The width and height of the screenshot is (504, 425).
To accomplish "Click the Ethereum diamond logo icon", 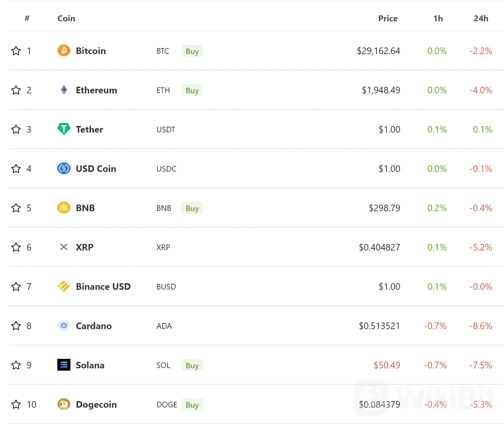I will coord(64,90).
